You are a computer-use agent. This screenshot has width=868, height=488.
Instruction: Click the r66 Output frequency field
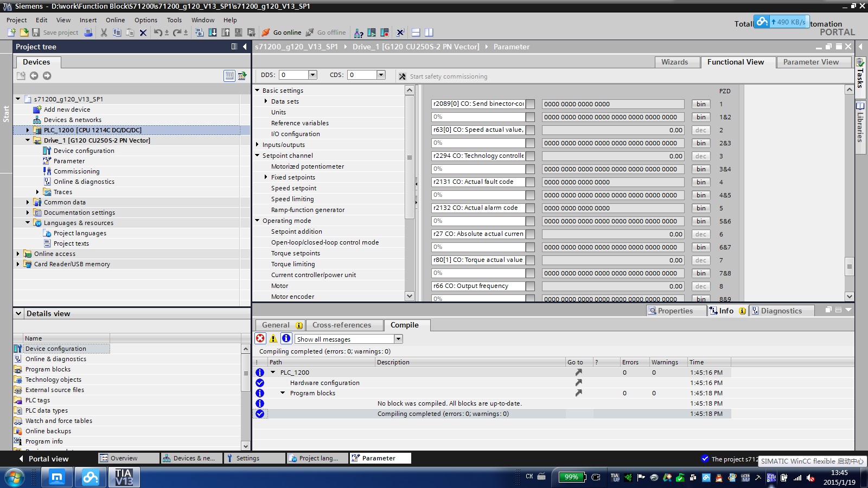478,286
